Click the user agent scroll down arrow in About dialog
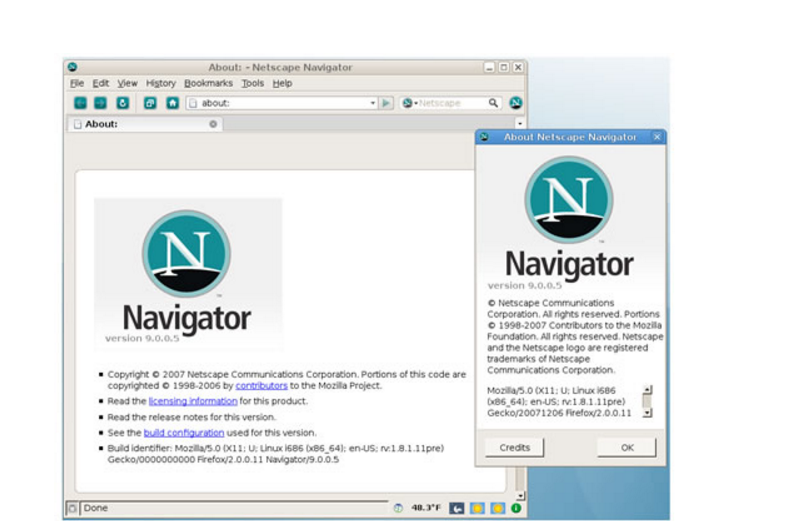 [647, 413]
